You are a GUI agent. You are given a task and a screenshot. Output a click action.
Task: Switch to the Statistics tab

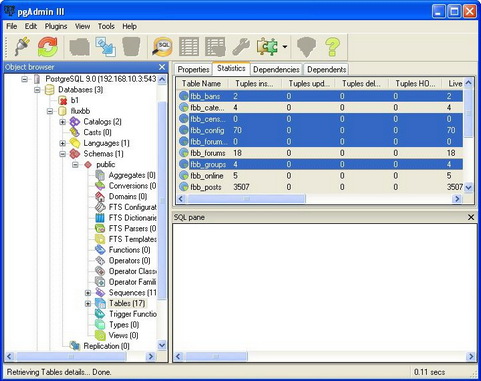[x=231, y=68]
